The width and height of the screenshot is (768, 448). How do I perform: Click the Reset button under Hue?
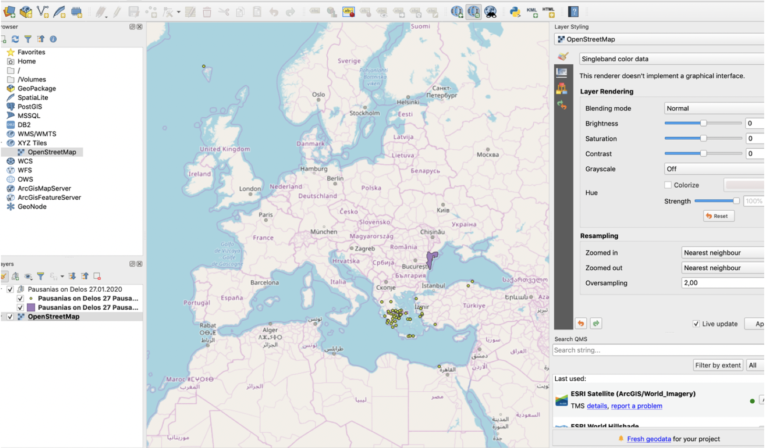pos(719,216)
